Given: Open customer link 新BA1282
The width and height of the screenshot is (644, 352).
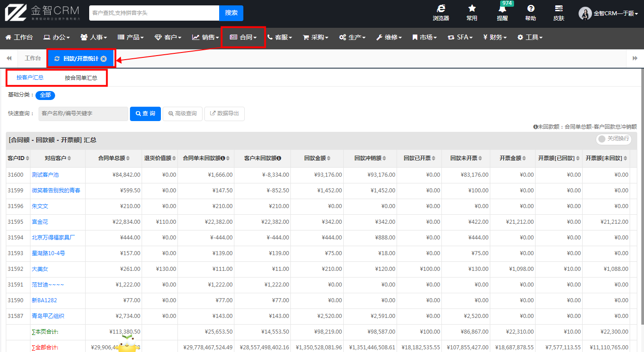Looking at the screenshot, I should [44, 300].
